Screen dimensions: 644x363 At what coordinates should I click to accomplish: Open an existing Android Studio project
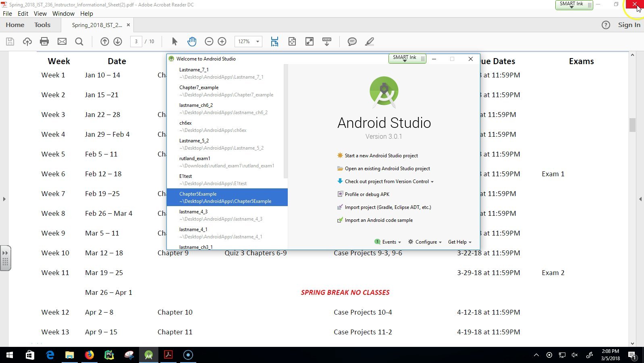click(x=387, y=169)
